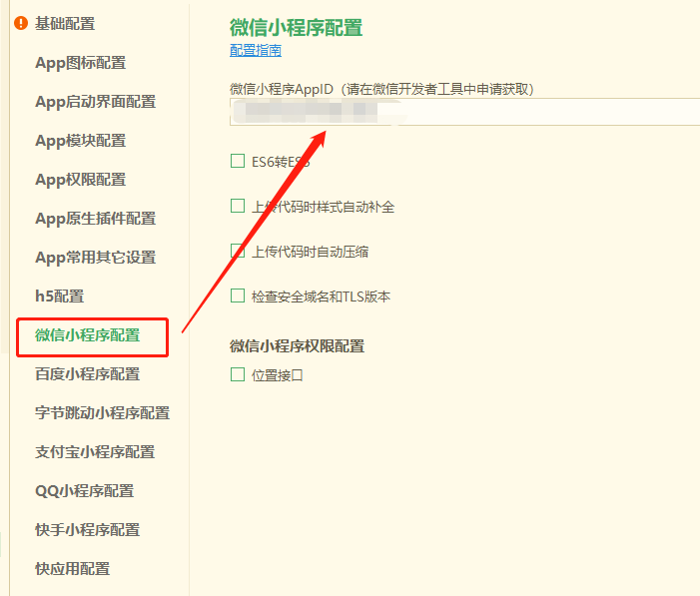Open the 配置指南 link
The width and height of the screenshot is (700, 596).
click(256, 50)
